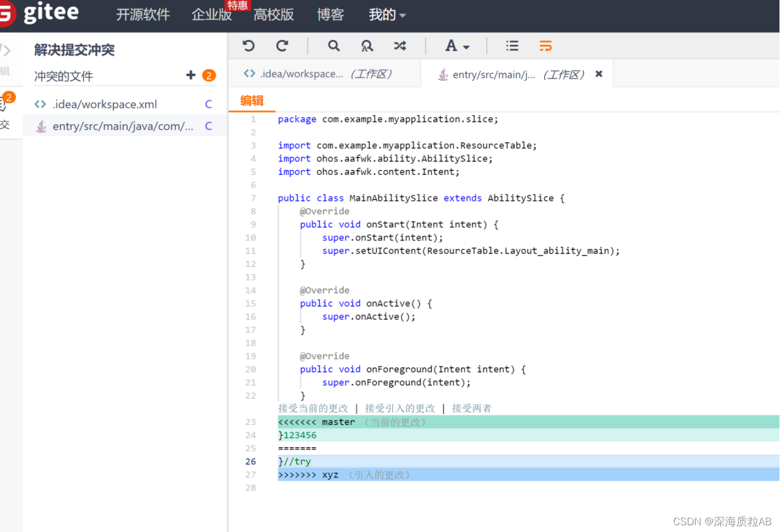The width and height of the screenshot is (780, 532).
Task: Open 开源软件 in the top navigation
Action: [x=143, y=15]
